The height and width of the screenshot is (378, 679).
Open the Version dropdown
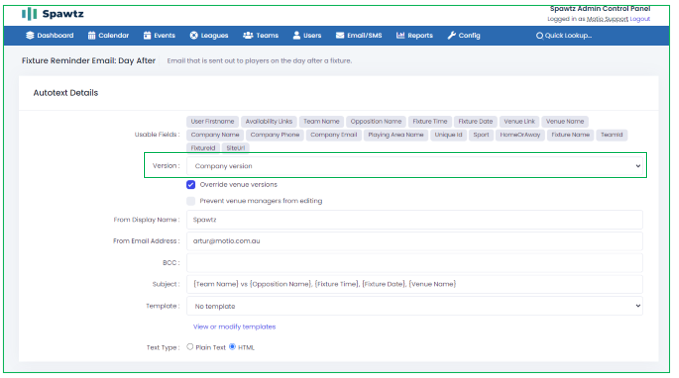click(414, 166)
